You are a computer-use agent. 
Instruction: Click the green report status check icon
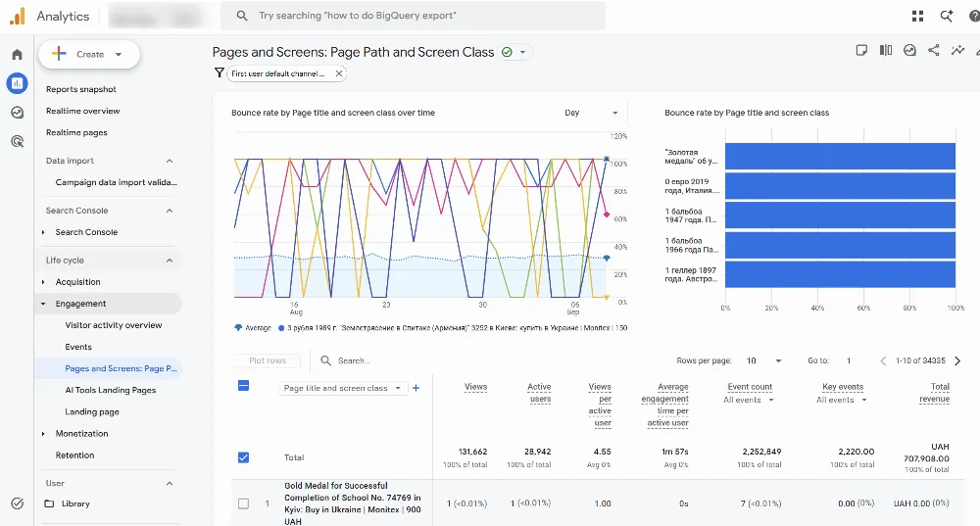(507, 53)
